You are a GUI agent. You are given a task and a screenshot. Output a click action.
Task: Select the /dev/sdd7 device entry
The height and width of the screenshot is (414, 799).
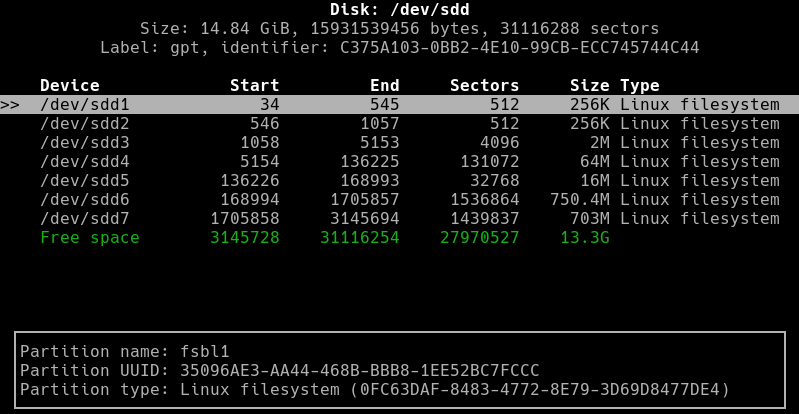pyautogui.click(x=85, y=219)
